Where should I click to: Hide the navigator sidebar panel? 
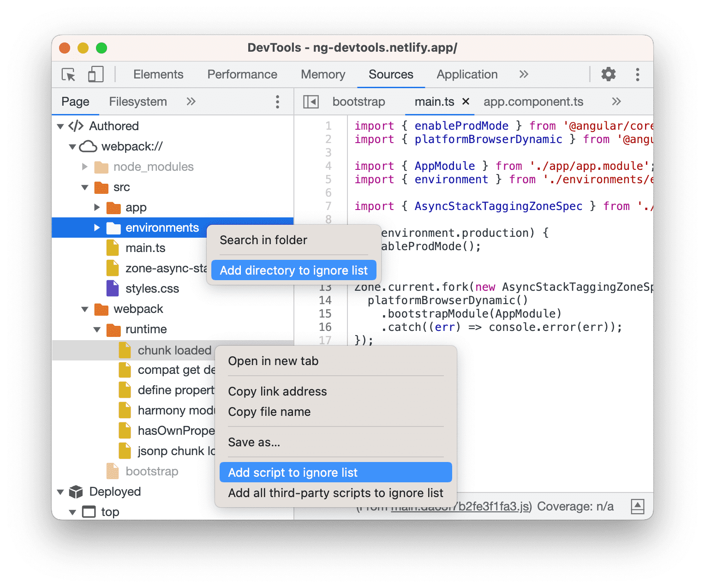tap(311, 102)
